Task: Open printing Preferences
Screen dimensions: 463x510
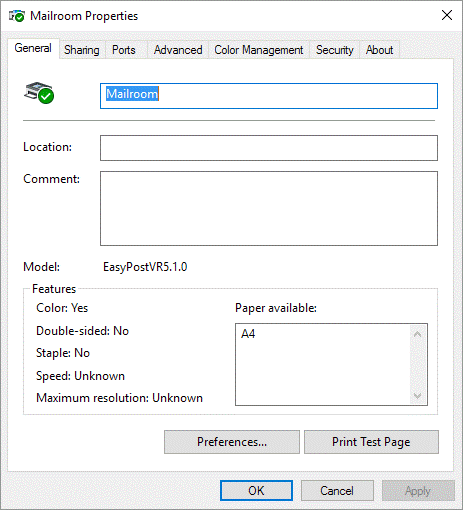Action: [232, 442]
